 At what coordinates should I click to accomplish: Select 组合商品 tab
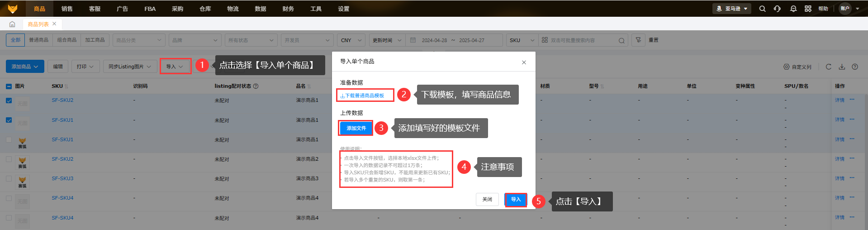(x=66, y=40)
